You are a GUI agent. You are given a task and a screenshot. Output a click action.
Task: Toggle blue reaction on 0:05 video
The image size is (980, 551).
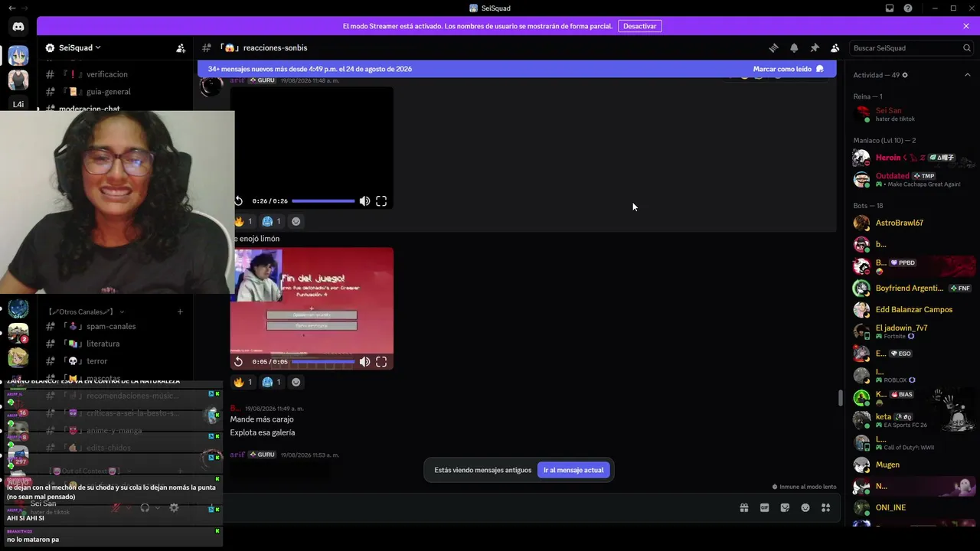[272, 382]
